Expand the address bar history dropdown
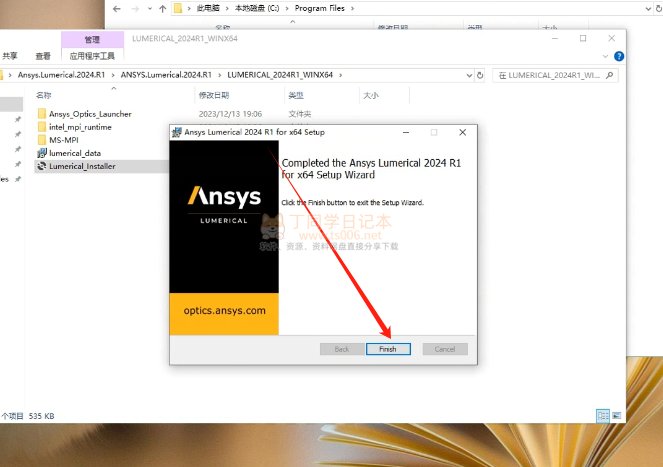Viewport: 663px width, 467px height. click(469, 75)
